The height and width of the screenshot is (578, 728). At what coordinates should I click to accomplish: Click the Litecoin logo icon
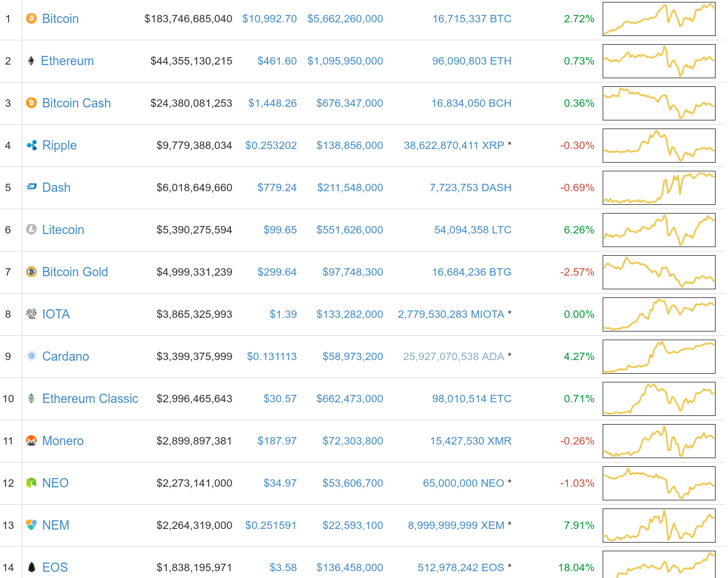click(31, 229)
